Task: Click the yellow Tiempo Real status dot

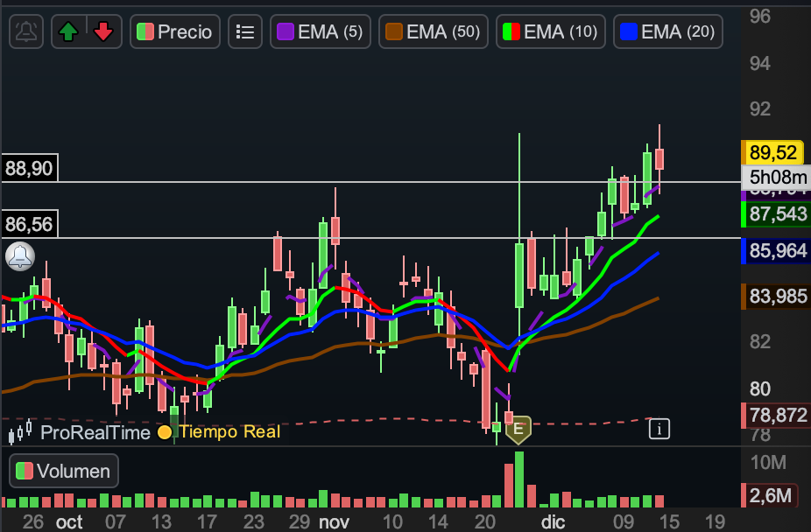Action: coord(165,432)
